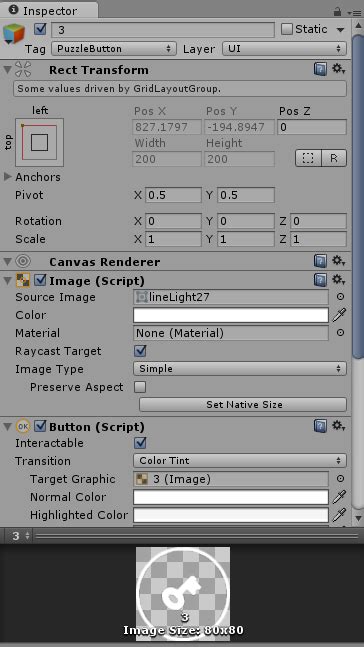Expand the Anchors foldout arrow
The width and height of the screenshot is (364, 647).
click(x=7, y=177)
